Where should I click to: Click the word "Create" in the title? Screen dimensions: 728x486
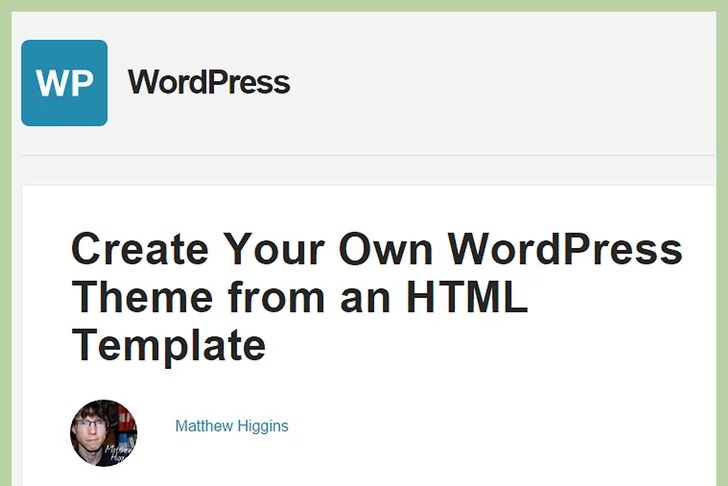point(140,249)
